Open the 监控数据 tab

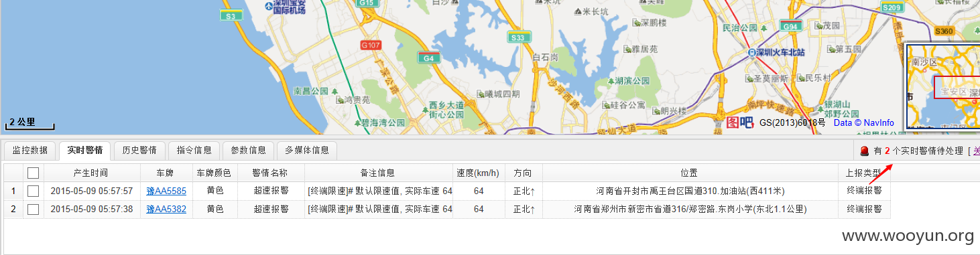[30, 150]
